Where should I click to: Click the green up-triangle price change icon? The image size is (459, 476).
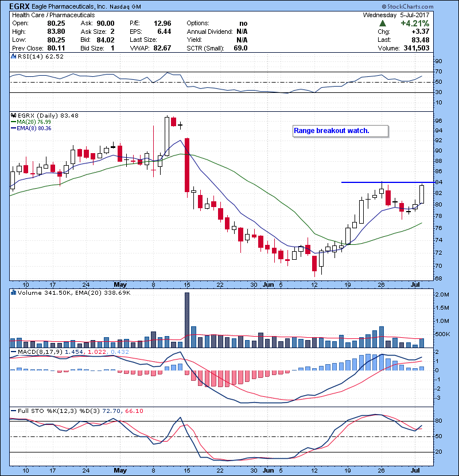click(383, 24)
